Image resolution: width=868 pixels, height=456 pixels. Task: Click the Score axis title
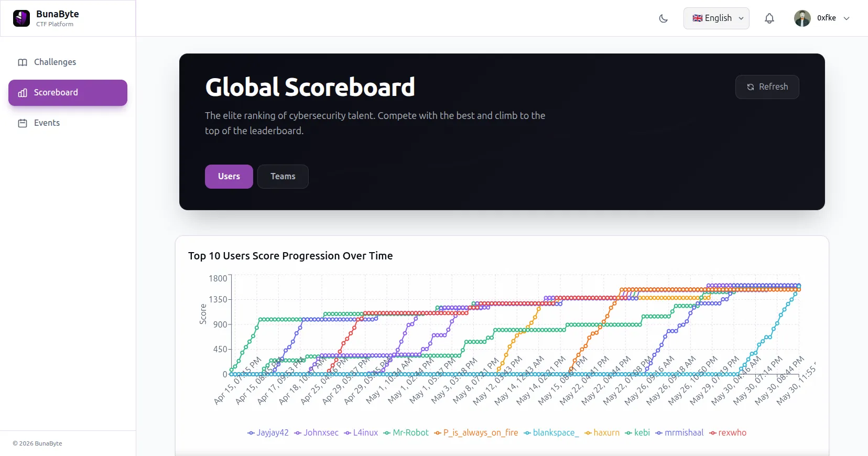point(203,314)
